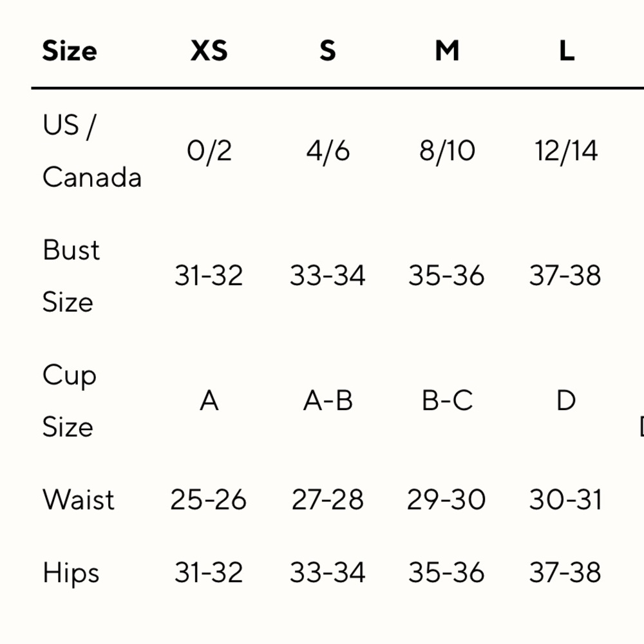Select the 33-34 bust size cell

(327, 275)
